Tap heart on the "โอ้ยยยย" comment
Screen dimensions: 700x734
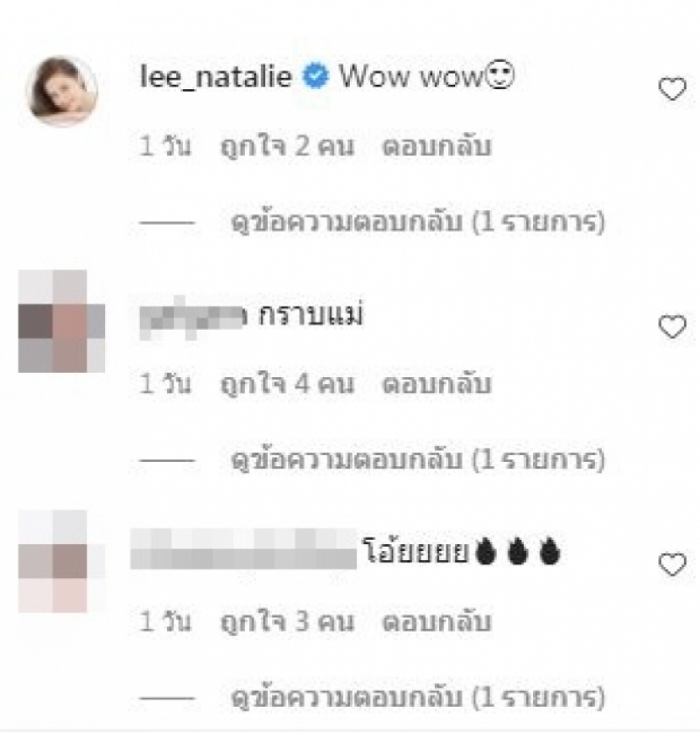point(672,564)
